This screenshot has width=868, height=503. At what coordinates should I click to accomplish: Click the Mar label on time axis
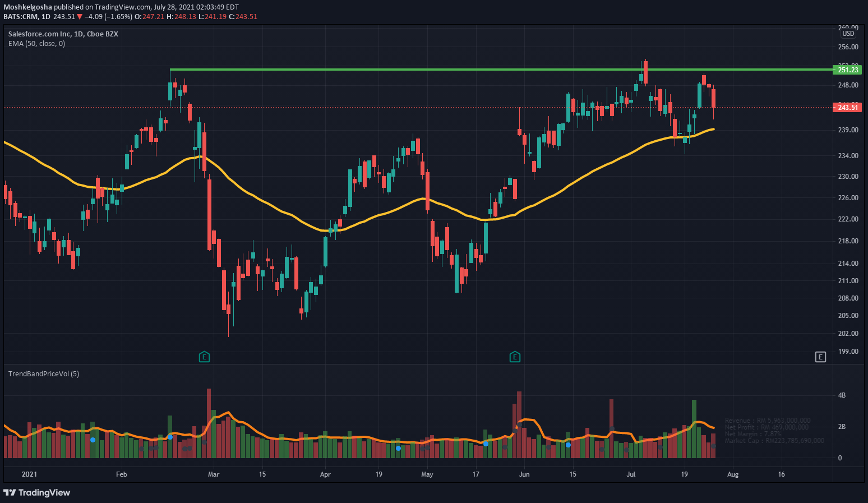pyautogui.click(x=213, y=474)
